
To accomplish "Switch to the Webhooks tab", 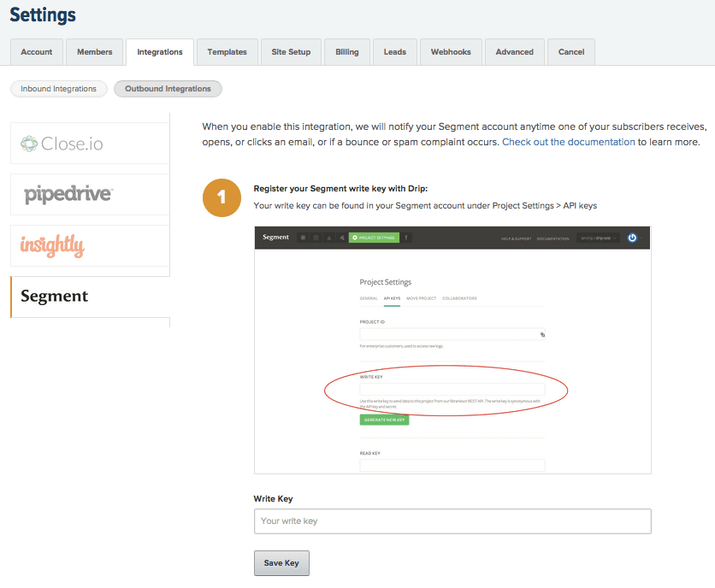I will [x=451, y=51].
